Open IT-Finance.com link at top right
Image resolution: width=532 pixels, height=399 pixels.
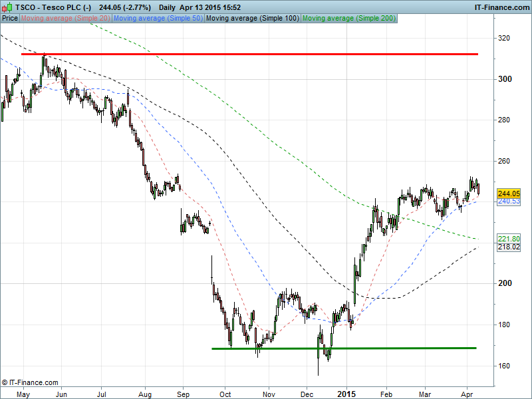[x=501, y=7]
